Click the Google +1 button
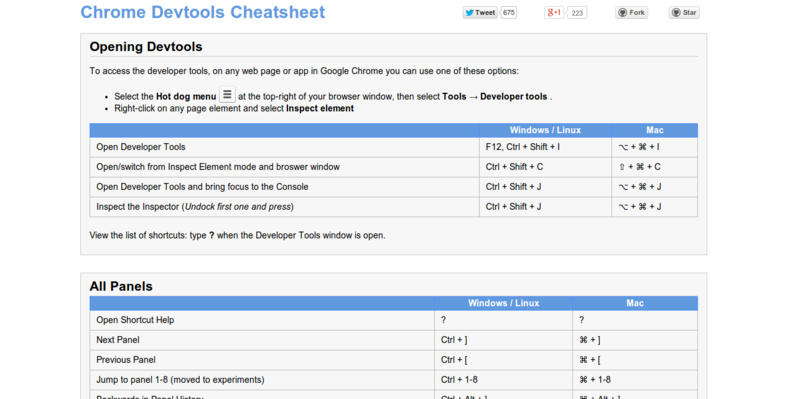Image resolution: width=800 pixels, height=399 pixels. coord(554,13)
